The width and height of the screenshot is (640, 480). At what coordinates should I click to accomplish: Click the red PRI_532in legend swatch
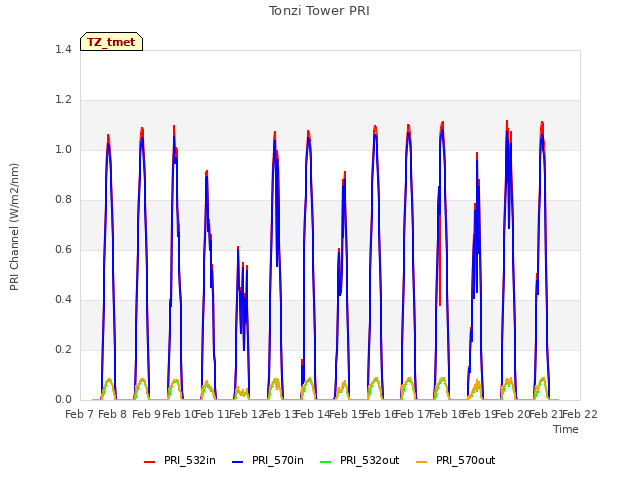tap(149, 462)
